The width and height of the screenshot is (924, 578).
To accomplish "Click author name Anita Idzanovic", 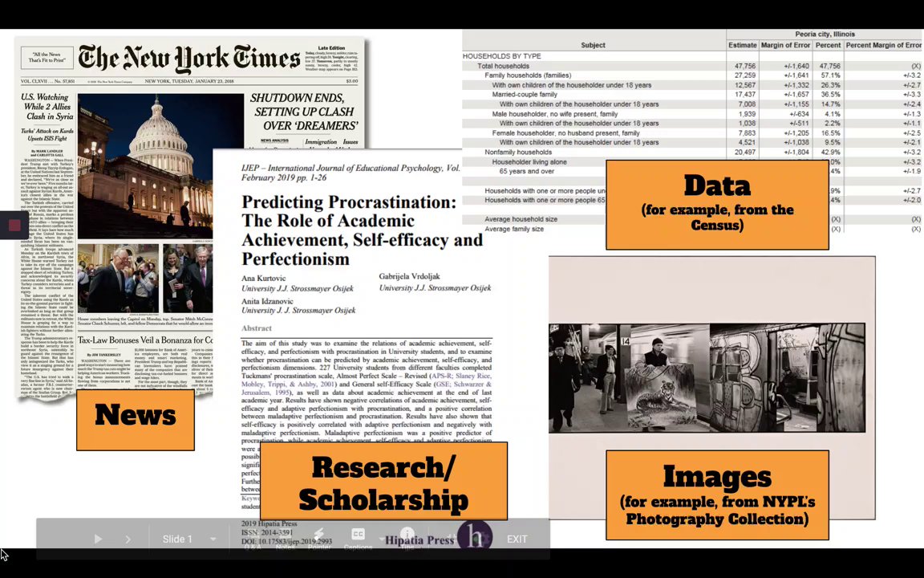I will point(267,301).
